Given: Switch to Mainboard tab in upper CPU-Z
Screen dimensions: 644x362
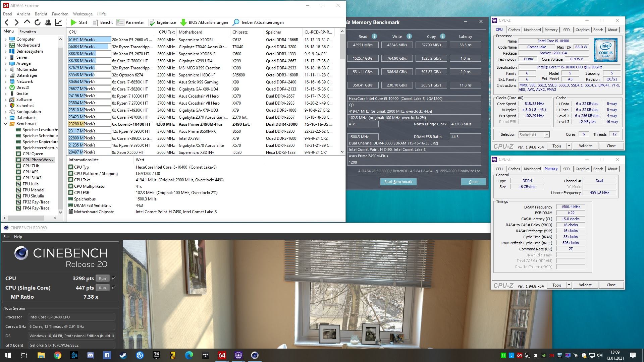Looking at the screenshot, I should [532, 30].
